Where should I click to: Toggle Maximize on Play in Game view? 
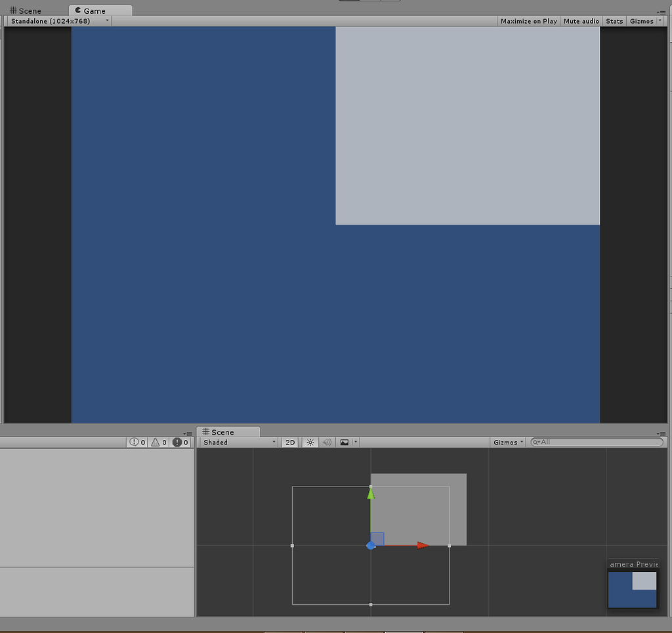point(528,20)
